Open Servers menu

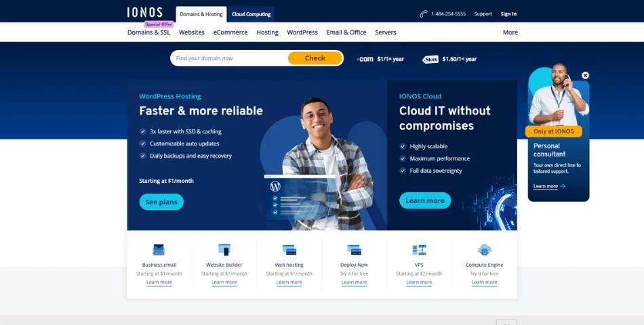tap(386, 32)
